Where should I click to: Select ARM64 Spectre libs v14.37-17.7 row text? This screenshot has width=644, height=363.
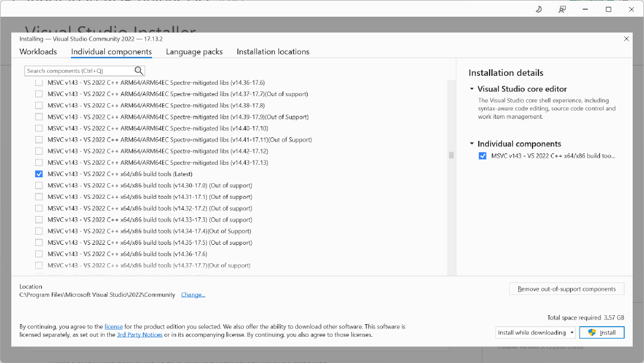pos(178,94)
